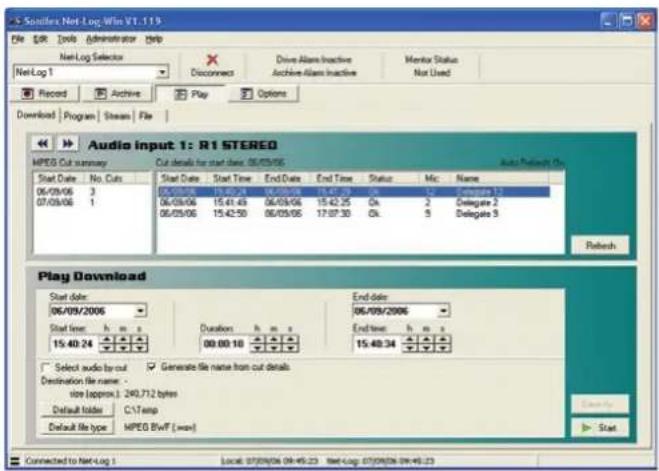659x471 pixels.
Task: Open the Record tab
Action: [x=45, y=93]
